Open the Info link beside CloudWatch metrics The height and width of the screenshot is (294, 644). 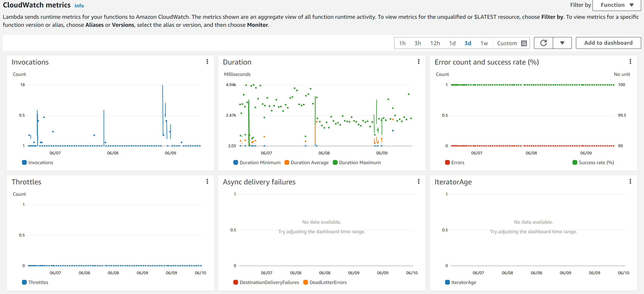(79, 6)
